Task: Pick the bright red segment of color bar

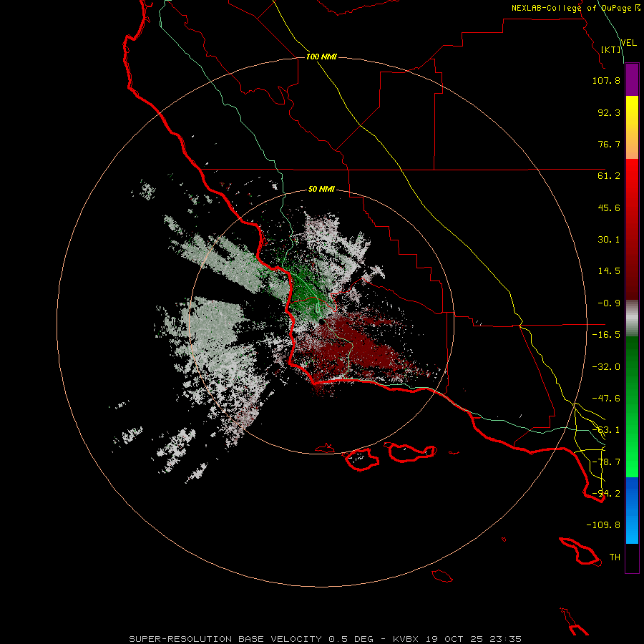Action: [x=632, y=175]
